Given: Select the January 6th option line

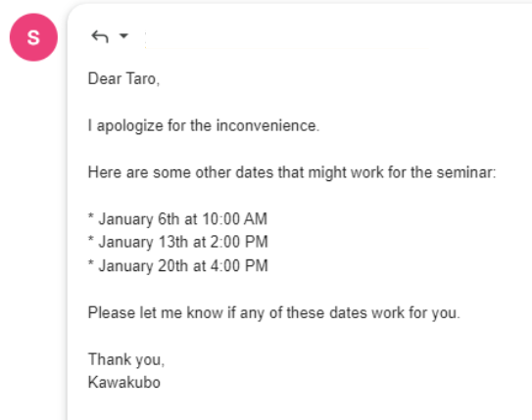Looking at the screenshot, I should (177, 219).
